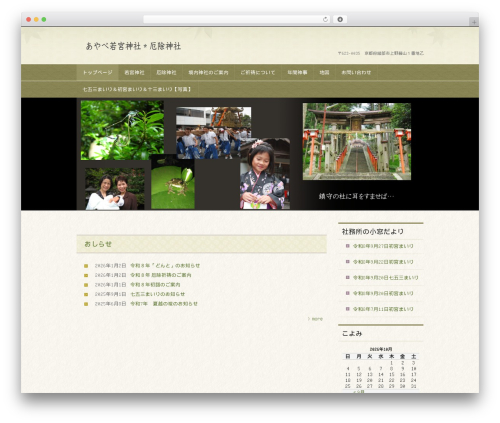Click the 鎮守の杜に耳をすませば caption text
The height and width of the screenshot is (423, 500).
[356, 196]
